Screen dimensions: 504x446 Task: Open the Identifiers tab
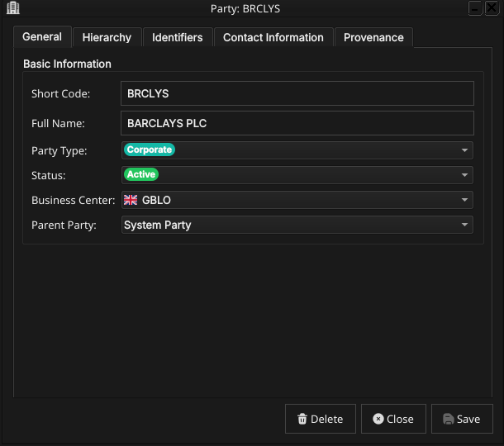coord(178,37)
